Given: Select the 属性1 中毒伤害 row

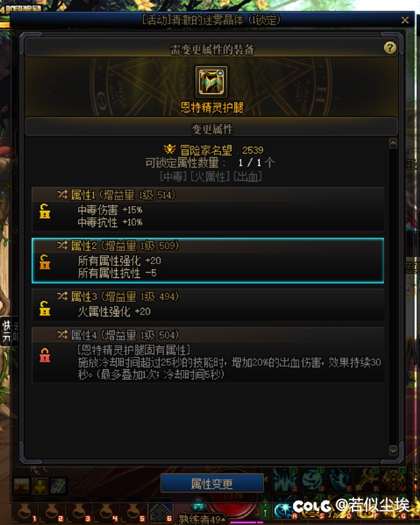Looking at the screenshot, I should [208, 209].
